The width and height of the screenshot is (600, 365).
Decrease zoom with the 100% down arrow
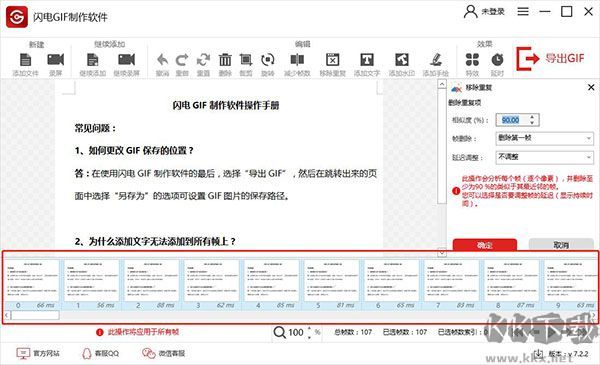pos(309,337)
